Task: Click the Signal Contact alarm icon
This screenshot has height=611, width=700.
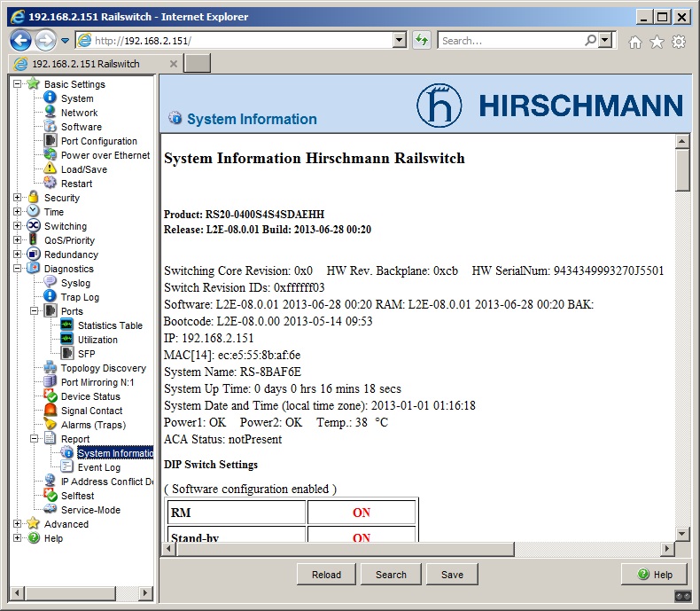Action: (x=51, y=411)
